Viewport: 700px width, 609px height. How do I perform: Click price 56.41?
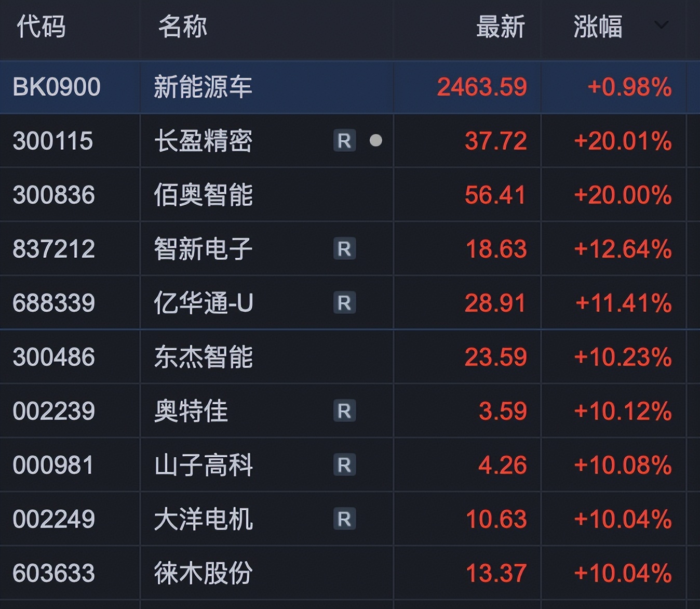[495, 195]
